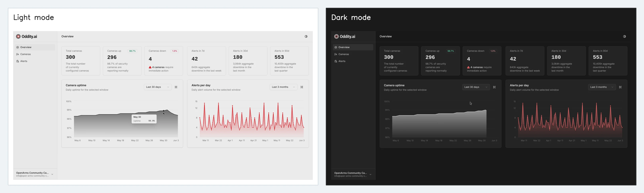
Task: Click Total cameras value 300 in light mode
Action: tap(71, 57)
